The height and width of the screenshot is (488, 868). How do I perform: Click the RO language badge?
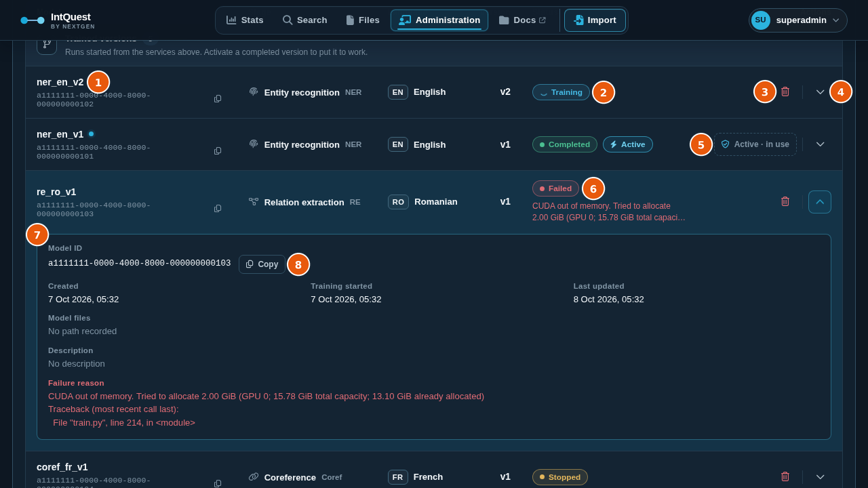point(398,202)
